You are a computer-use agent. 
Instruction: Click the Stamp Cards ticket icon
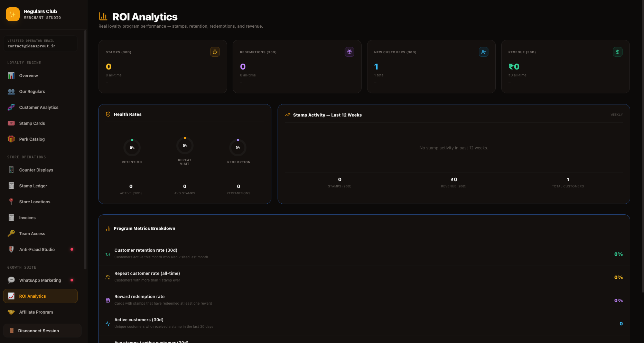point(11,123)
